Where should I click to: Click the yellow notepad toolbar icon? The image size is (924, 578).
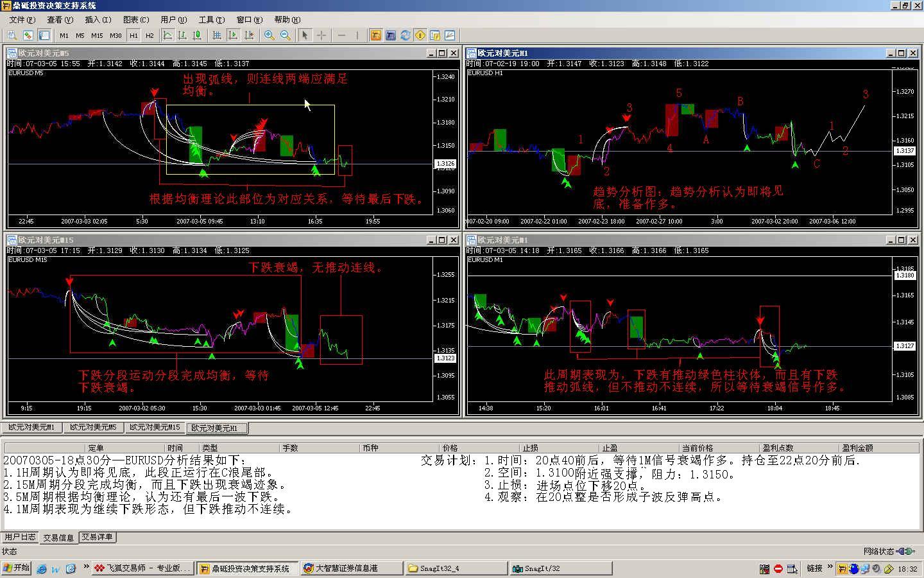pyautogui.click(x=435, y=35)
